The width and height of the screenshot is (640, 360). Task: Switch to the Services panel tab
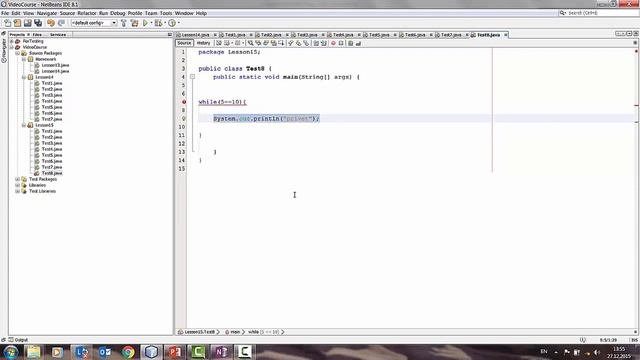pyautogui.click(x=58, y=35)
